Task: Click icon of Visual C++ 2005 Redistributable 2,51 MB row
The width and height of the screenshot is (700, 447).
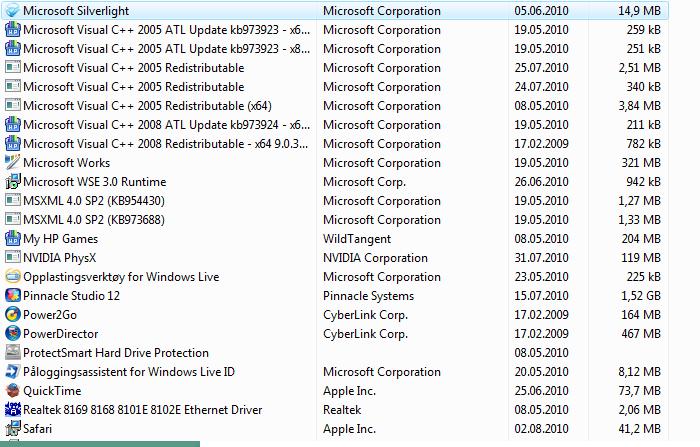Action: click(13, 68)
